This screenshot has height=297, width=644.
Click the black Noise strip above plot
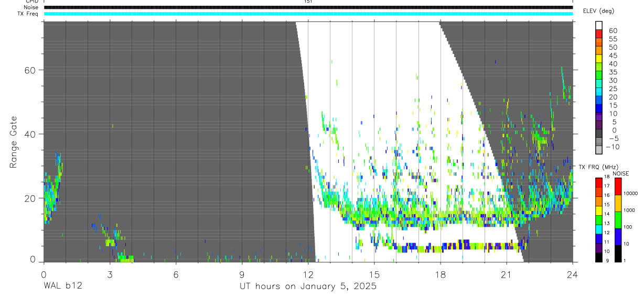tap(308, 7)
